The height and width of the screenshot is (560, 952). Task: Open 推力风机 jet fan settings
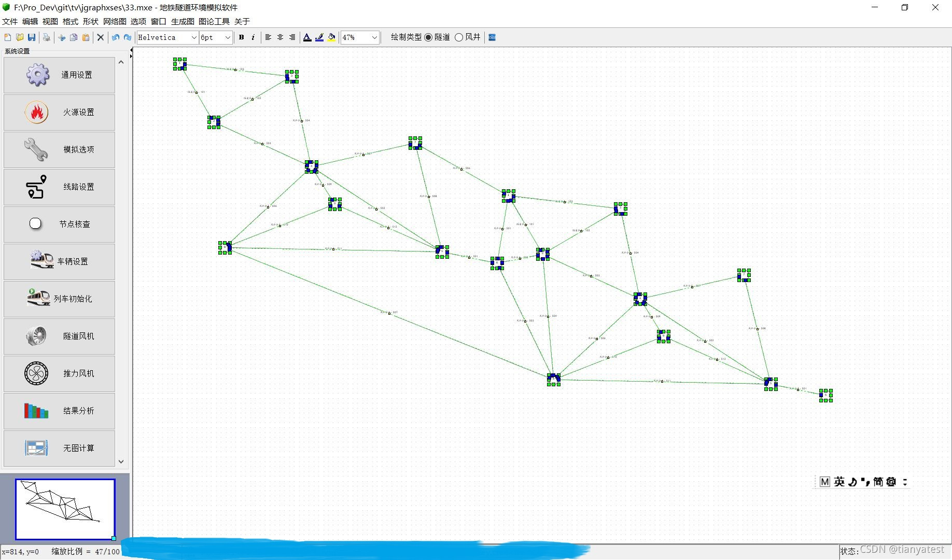(x=59, y=374)
